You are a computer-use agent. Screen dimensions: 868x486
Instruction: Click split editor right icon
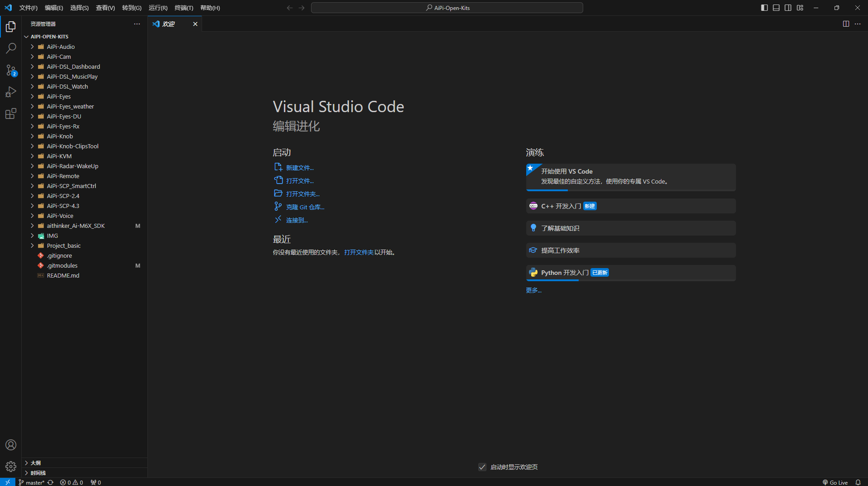[846, 24]
